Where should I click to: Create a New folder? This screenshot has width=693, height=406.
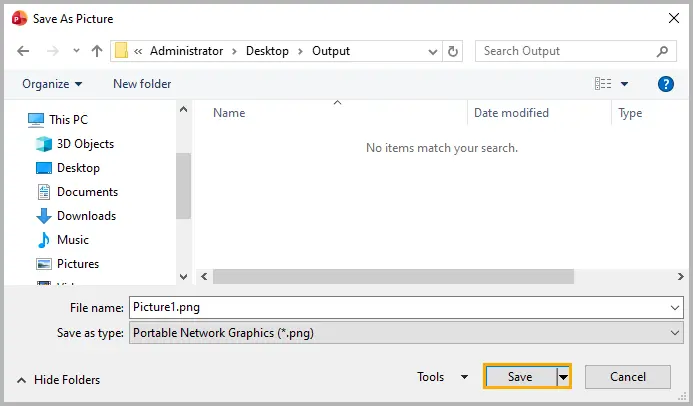[x=142, y=84]
